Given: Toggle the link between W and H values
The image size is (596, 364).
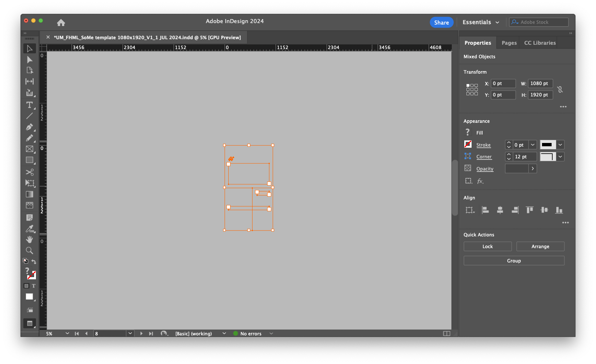Looking at the screenshot, I should tap(560, 89).
